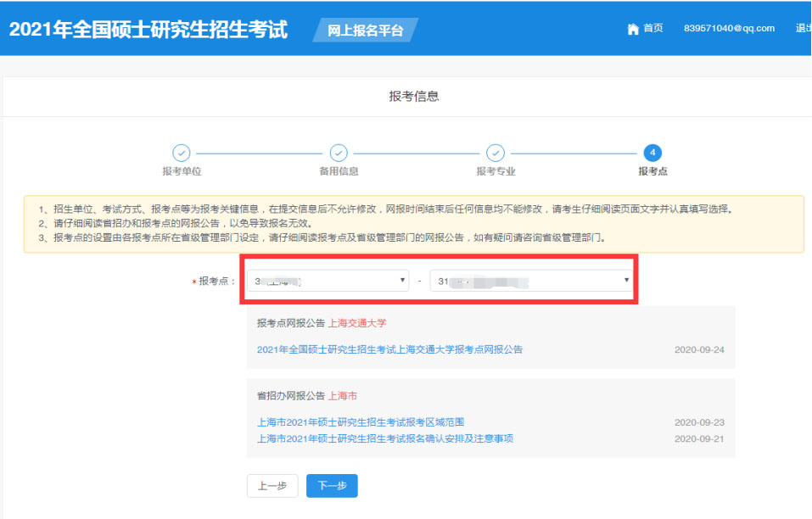Open the exam site dropdown starting with 31
Image resolution: width=812 pixels, height=519 pixels.
click(531, 280)
